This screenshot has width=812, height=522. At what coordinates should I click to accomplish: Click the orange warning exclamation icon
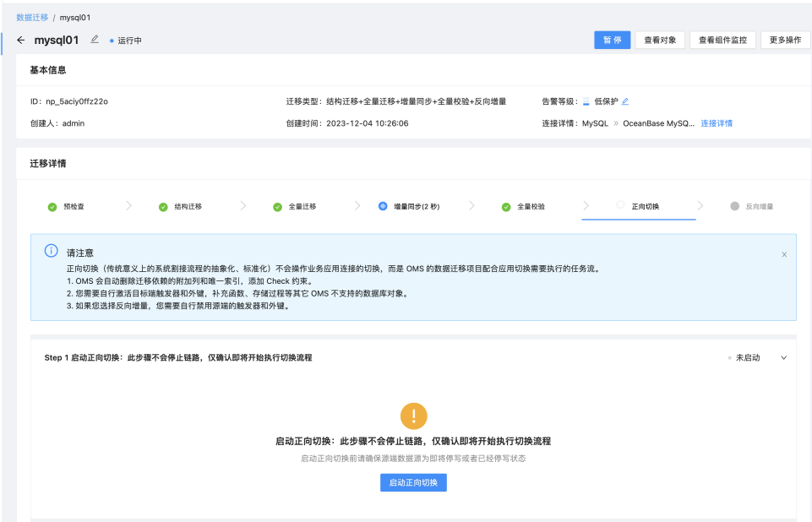[414, 416]
